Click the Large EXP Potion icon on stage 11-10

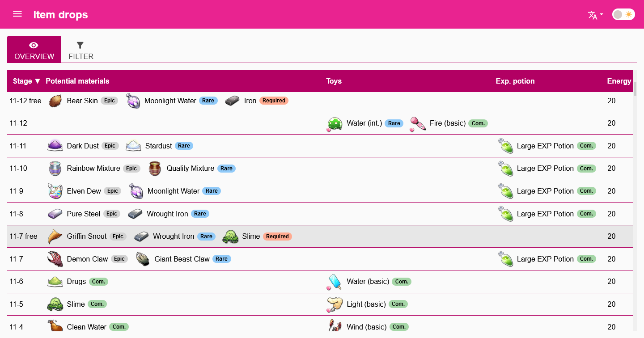click(x=505, y=168)
